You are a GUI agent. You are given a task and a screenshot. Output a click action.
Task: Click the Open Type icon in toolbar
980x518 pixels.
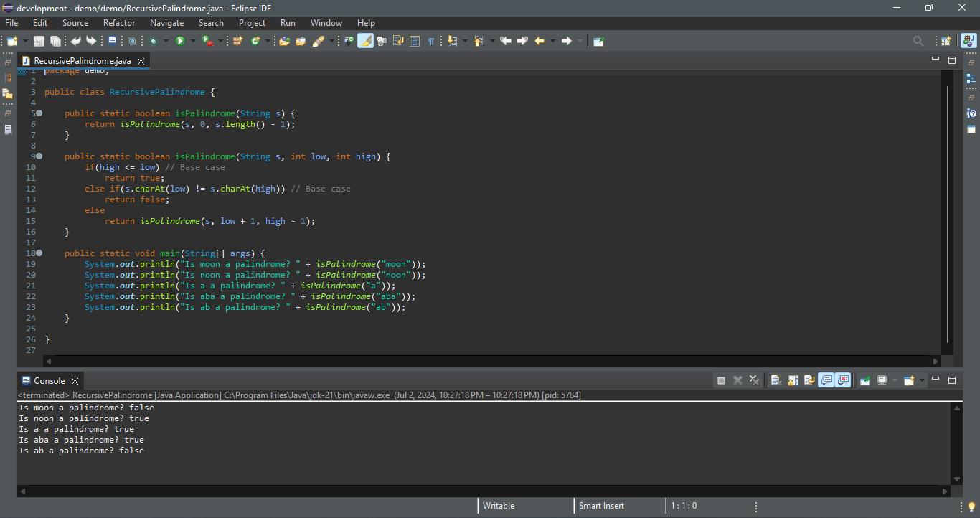coord(284,41)
